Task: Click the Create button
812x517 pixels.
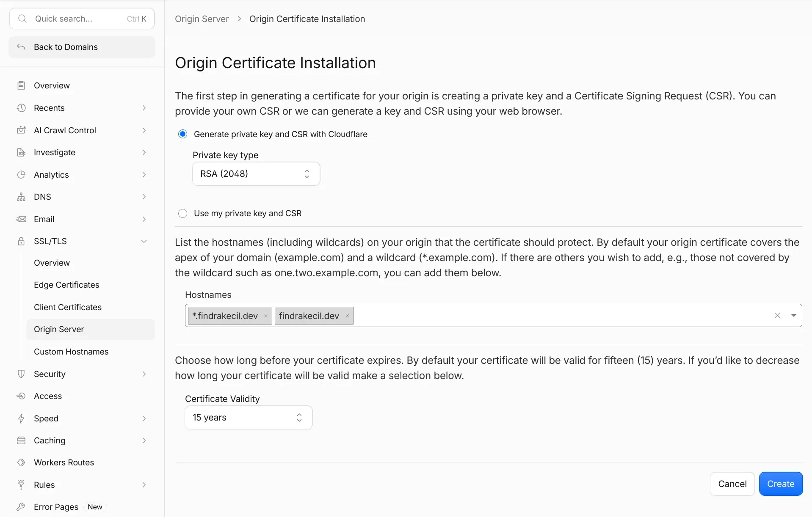Action: click(781, 484)
